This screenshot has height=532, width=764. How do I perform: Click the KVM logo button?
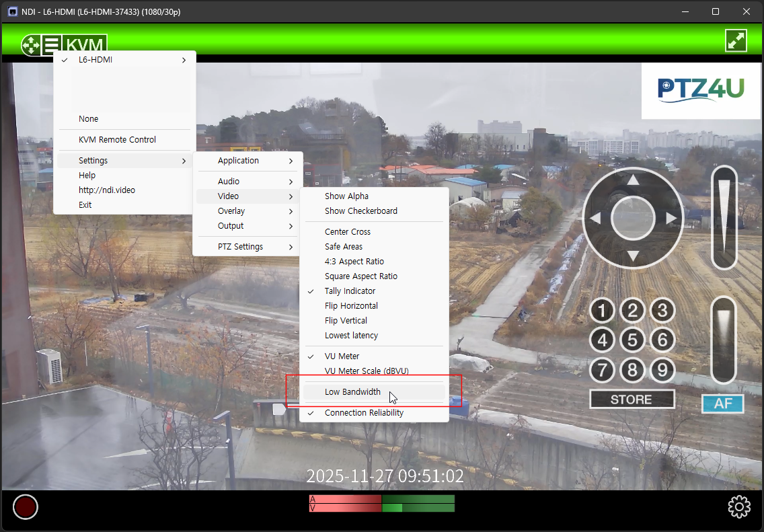pos(85,45)
